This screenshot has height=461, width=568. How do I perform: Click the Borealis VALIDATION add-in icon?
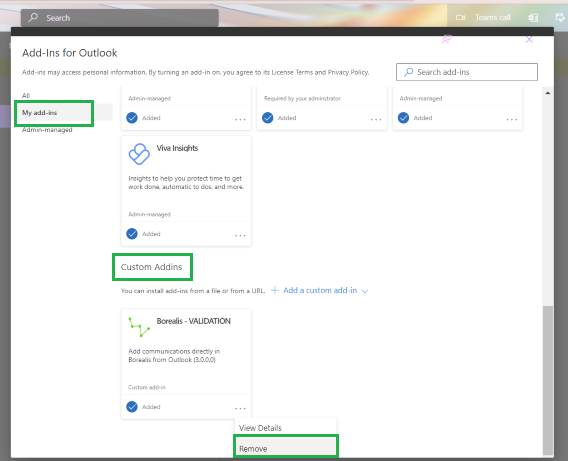tap(139, 327)
